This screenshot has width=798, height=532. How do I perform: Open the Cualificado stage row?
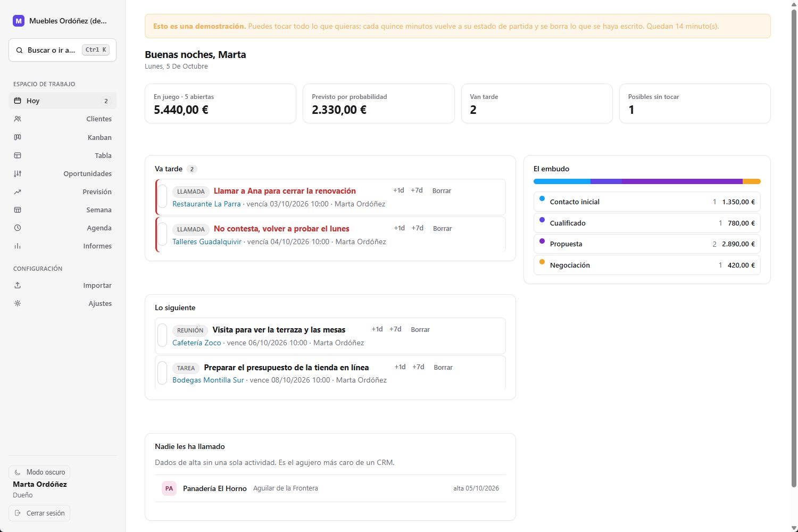click(647, 223)
